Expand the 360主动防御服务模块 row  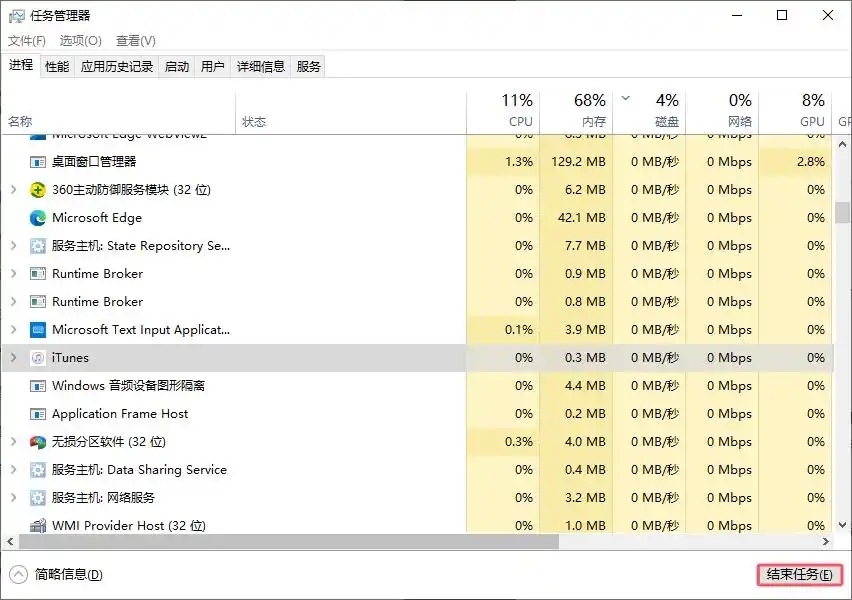pos(14,190)
